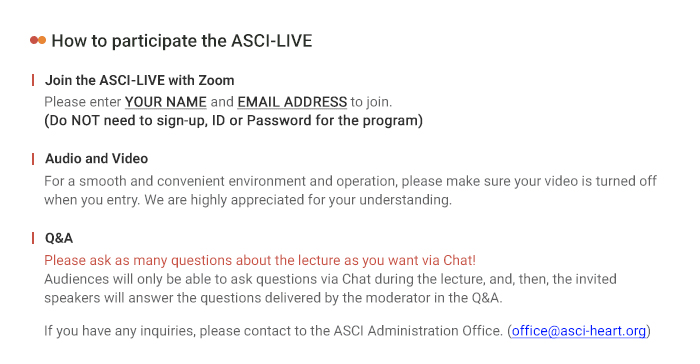
Task: Select the Q&A section heading
Action: pos(59,238)
